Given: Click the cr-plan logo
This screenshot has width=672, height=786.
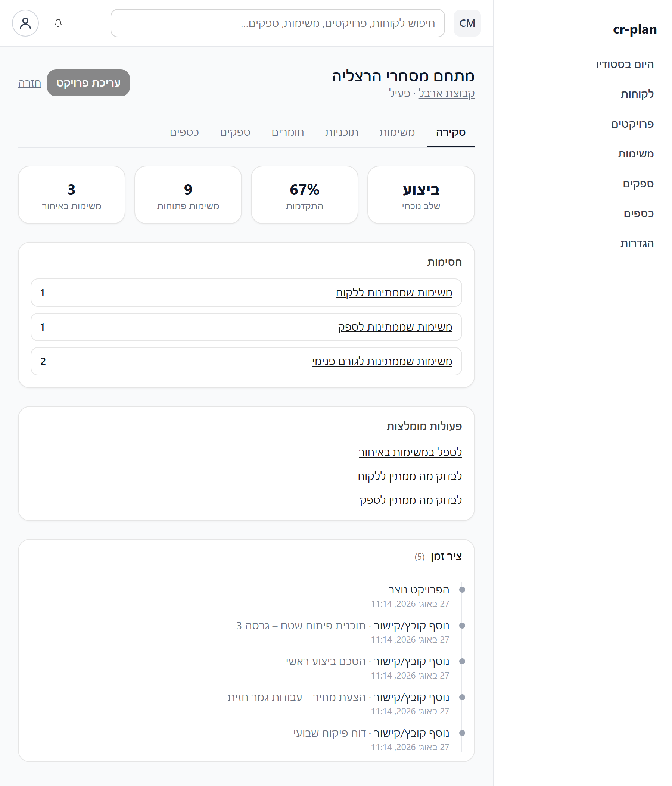Looking at the screenshot, I should [634, 29].
